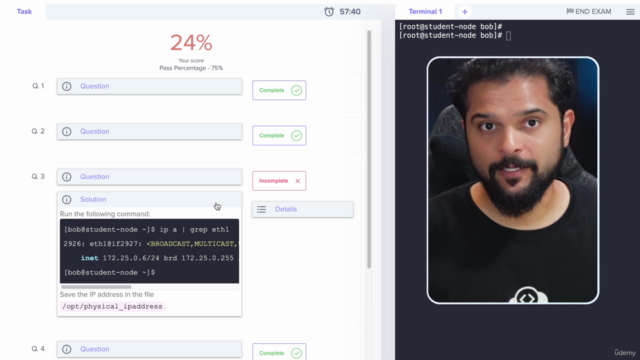Click the green check icon for Q.1
The height and width of the screenshot is (360, 640).
296,90
